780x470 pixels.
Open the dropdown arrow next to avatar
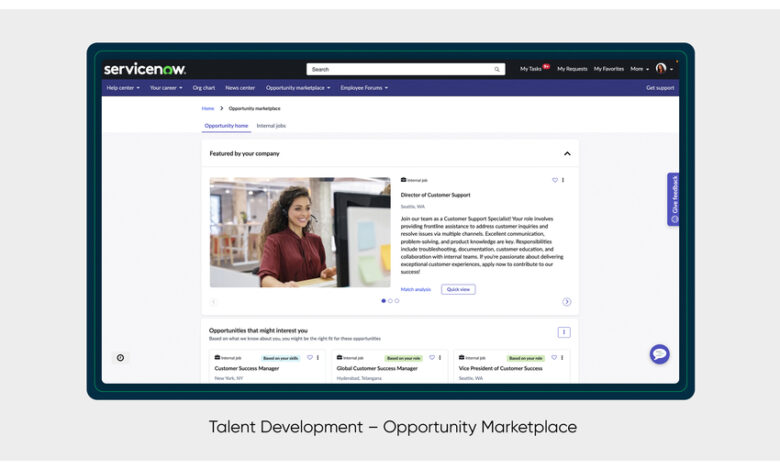(672, 69)
